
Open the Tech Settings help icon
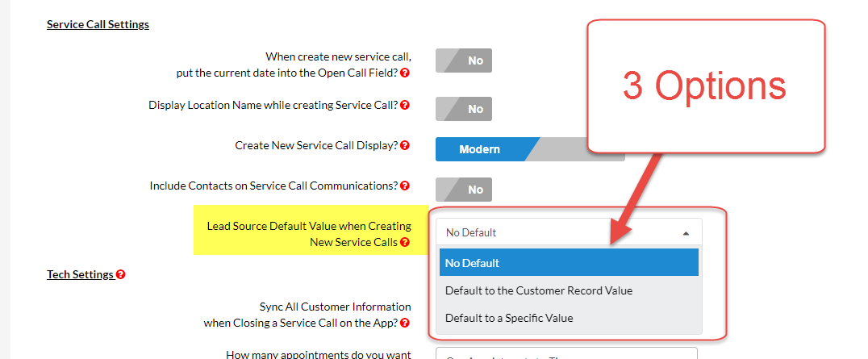[120, 274]
